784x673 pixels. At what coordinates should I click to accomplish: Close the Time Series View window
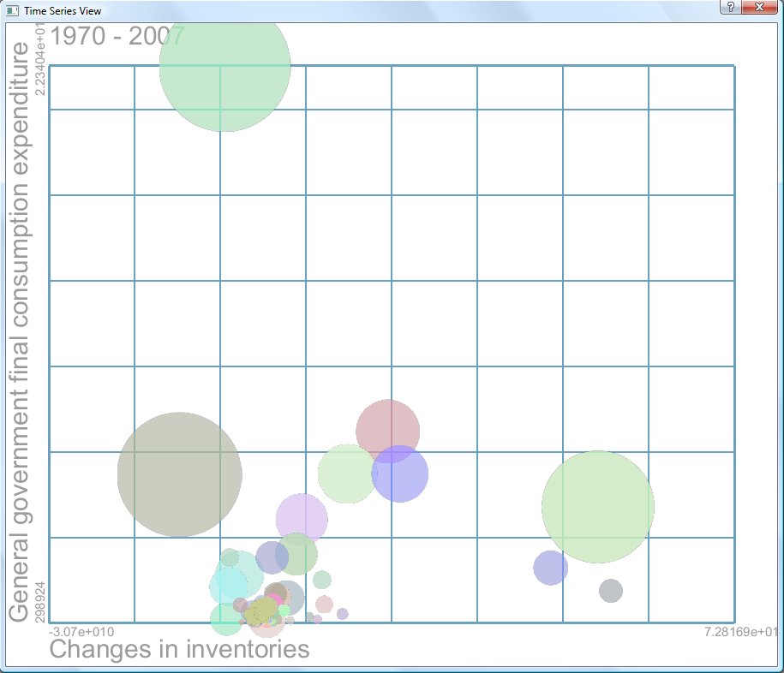[758, 7]
